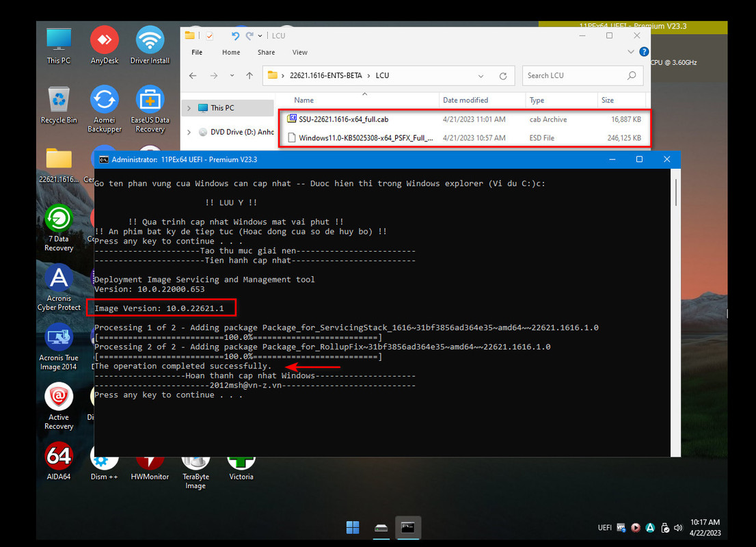The width and height of the screenshot is (756, 547).
Task: Open Explorer help question mark icon
Action: point(644,52)
